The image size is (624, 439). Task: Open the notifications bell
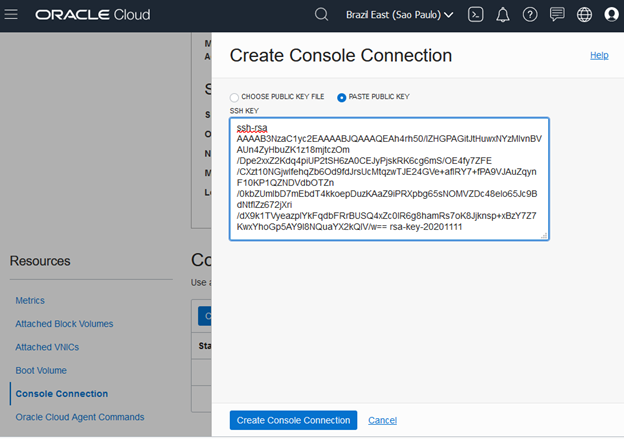(503, 15)
